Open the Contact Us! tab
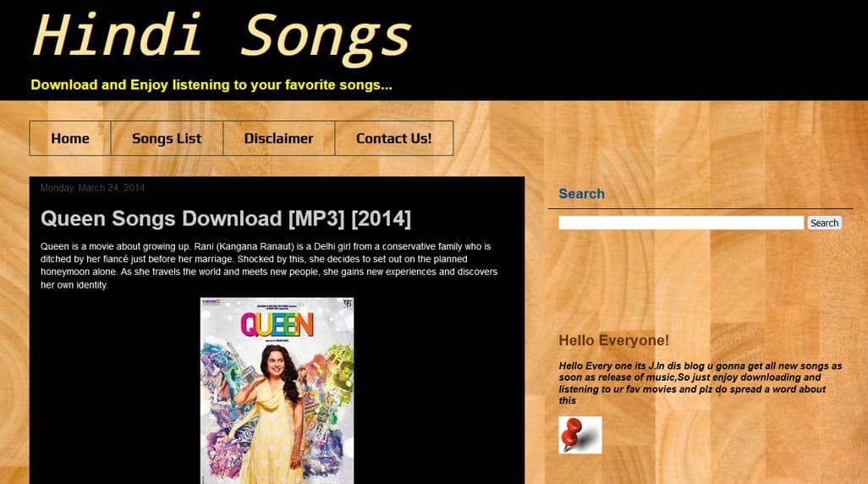 click(393, 139)
